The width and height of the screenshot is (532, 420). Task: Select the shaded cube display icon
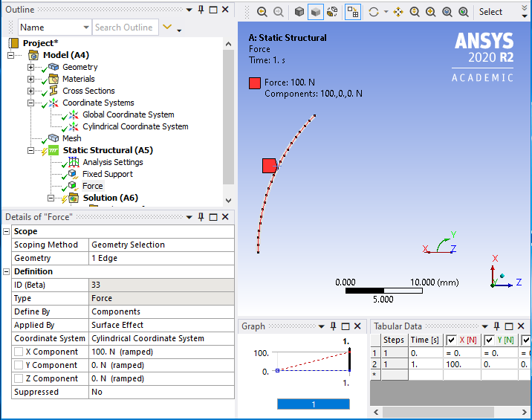point(316,12)
